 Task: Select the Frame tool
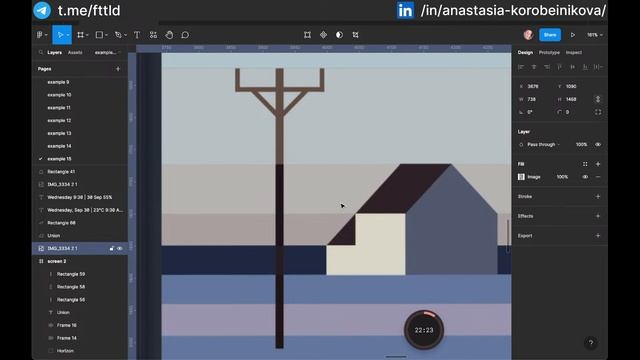point(80,35)
